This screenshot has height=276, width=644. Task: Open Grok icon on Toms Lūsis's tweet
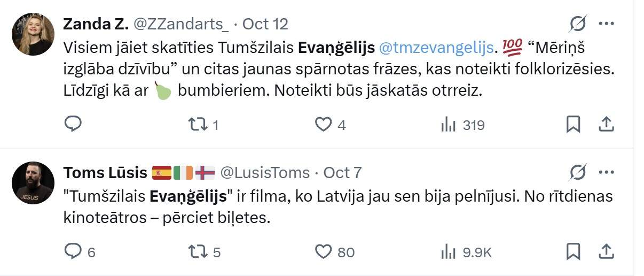click(x=578, y=172)
